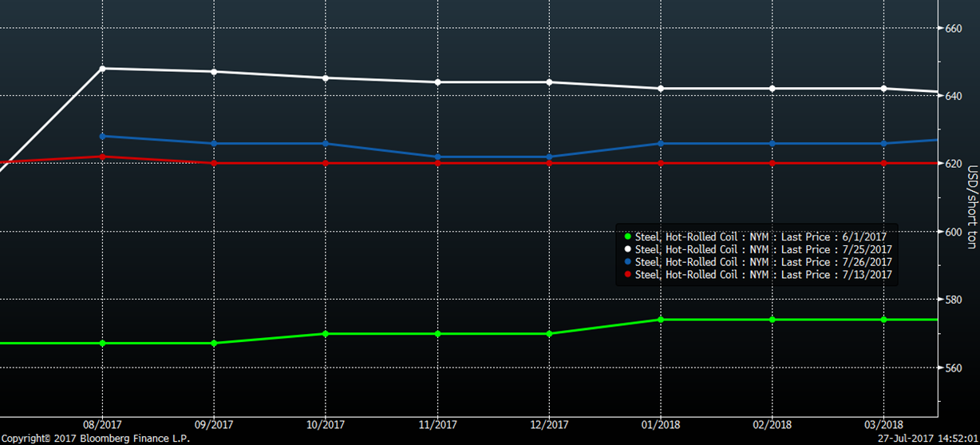Click the white dot in the legend

628,249
